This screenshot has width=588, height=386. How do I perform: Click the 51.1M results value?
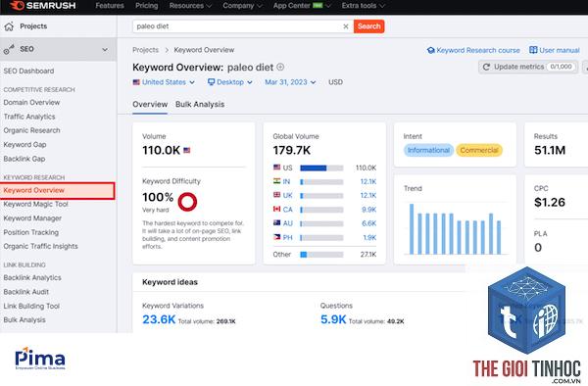point(550,150)
